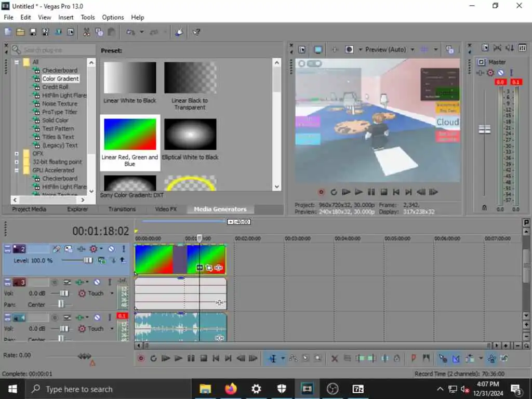Click the Insert Marker flag icon
Image resolution: width=532 pixels, height=399 pixels.
[x=414, y=358]
